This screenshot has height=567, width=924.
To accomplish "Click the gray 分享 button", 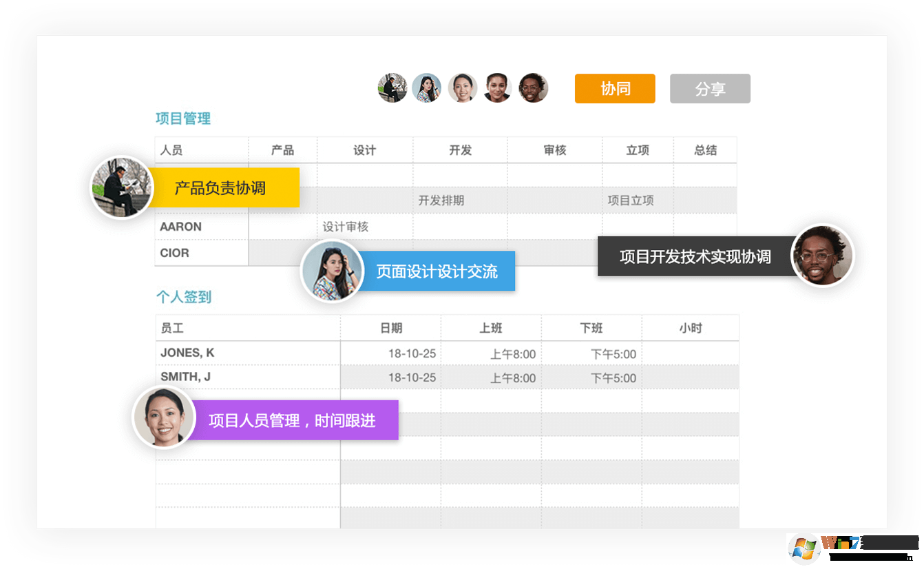I will (710, 89).
